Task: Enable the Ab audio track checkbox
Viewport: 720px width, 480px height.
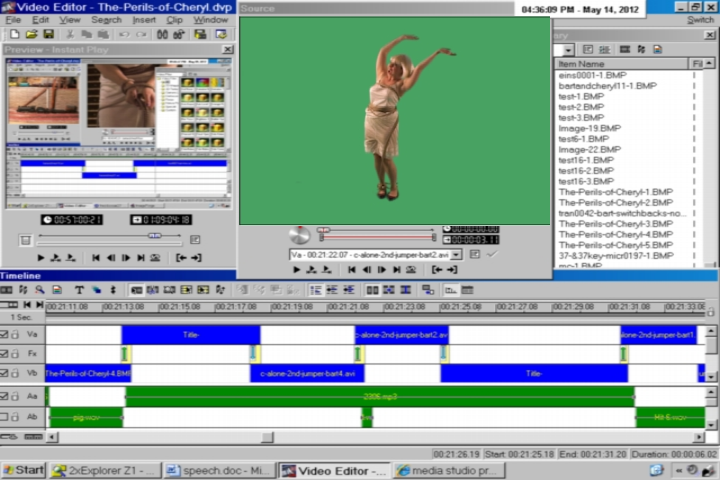Action: click(x=4, y=417)
